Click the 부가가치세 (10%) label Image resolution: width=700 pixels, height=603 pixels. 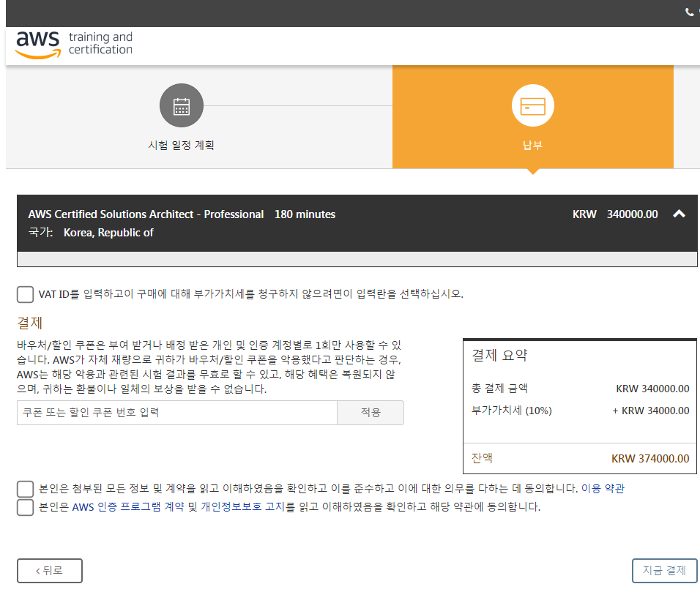(x=512, y=411)
